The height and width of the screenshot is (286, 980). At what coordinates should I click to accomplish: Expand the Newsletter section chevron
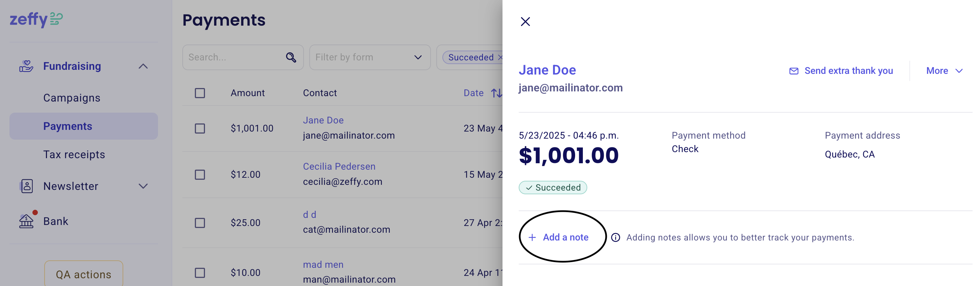[x=143, y=186]
